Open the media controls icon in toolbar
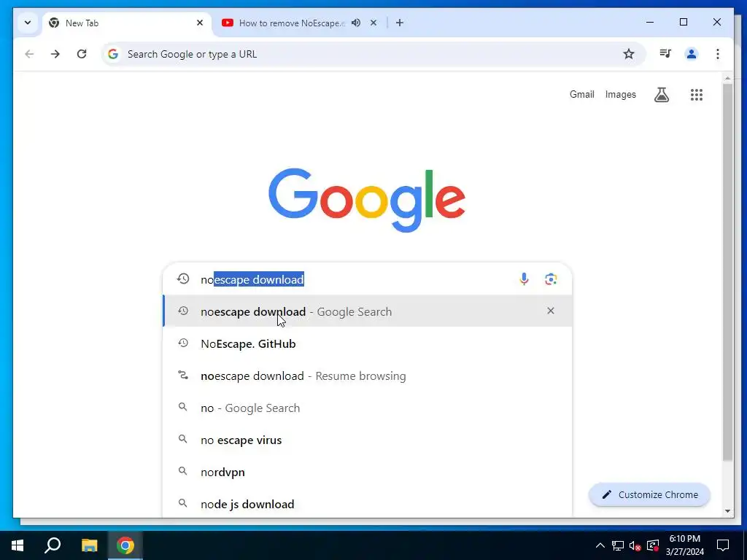This screenshot has height=560, width=747. 665,54
